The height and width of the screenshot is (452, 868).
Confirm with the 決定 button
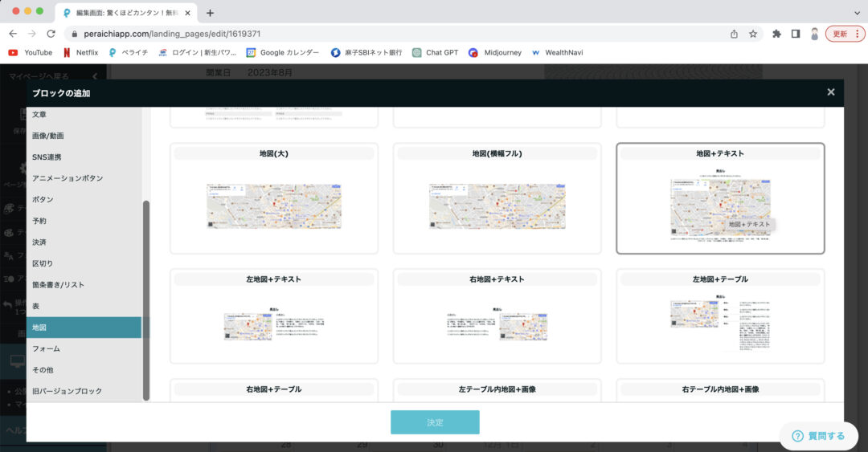[435, 422]
